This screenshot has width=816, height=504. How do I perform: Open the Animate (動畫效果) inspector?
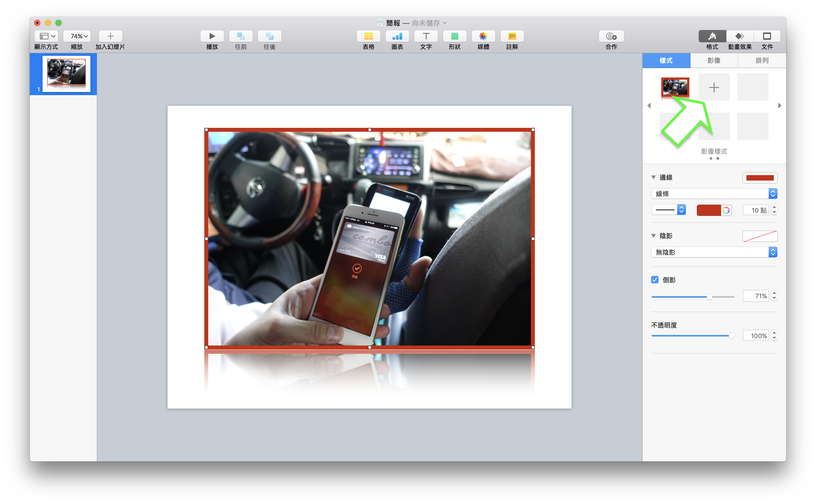[740, 36]
